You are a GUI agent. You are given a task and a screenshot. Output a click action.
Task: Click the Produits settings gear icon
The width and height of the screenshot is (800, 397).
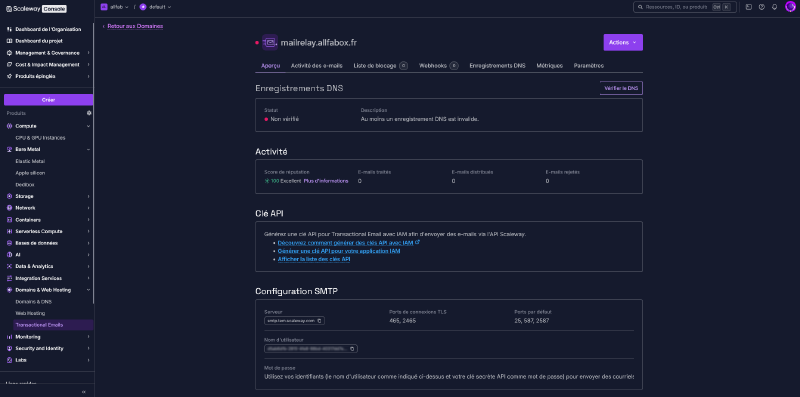89,113
